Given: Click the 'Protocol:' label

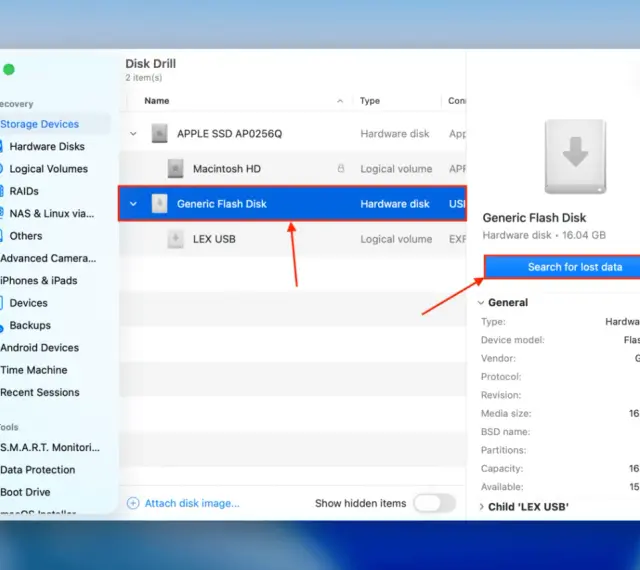Looking at the screenshot, I should 501,377.
